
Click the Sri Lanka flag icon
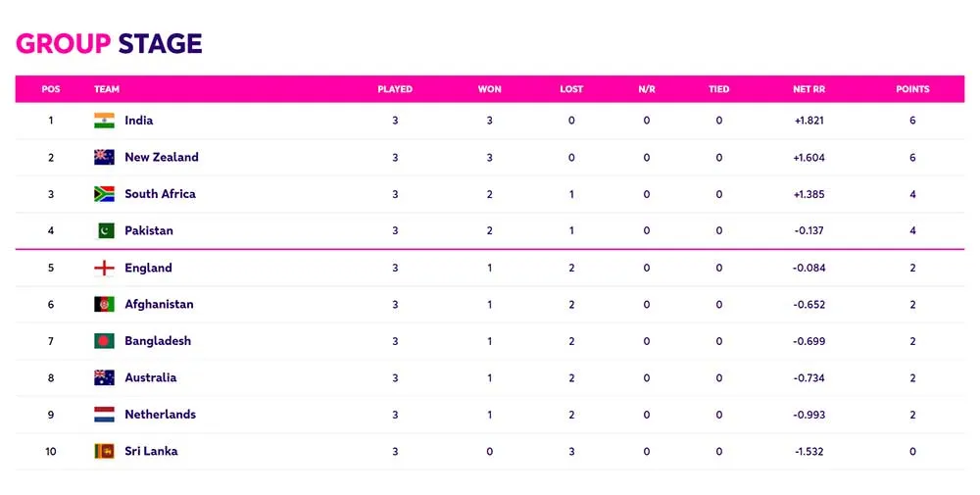tap(105, 451)
